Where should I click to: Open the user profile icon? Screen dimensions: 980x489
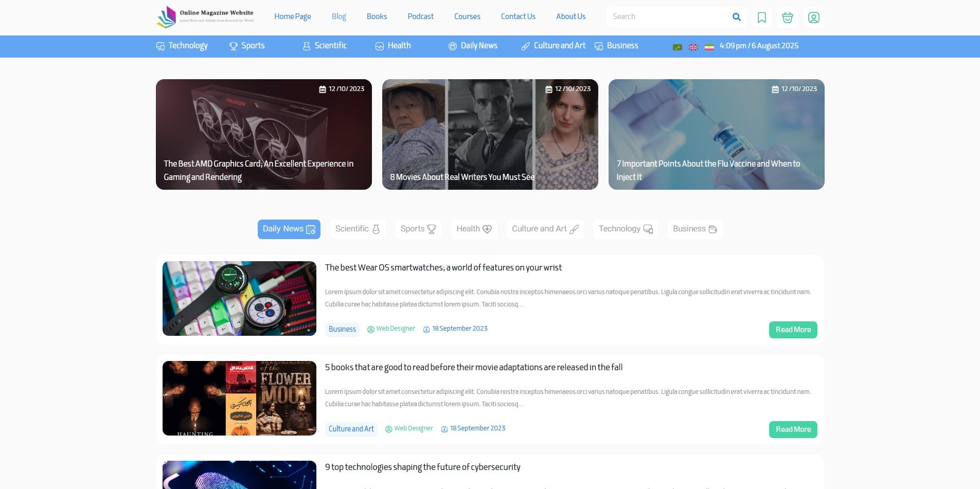pos(813,17)
